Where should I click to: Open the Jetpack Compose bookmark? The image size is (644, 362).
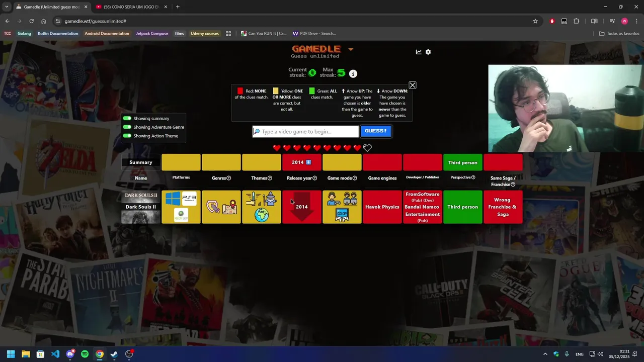152,34
